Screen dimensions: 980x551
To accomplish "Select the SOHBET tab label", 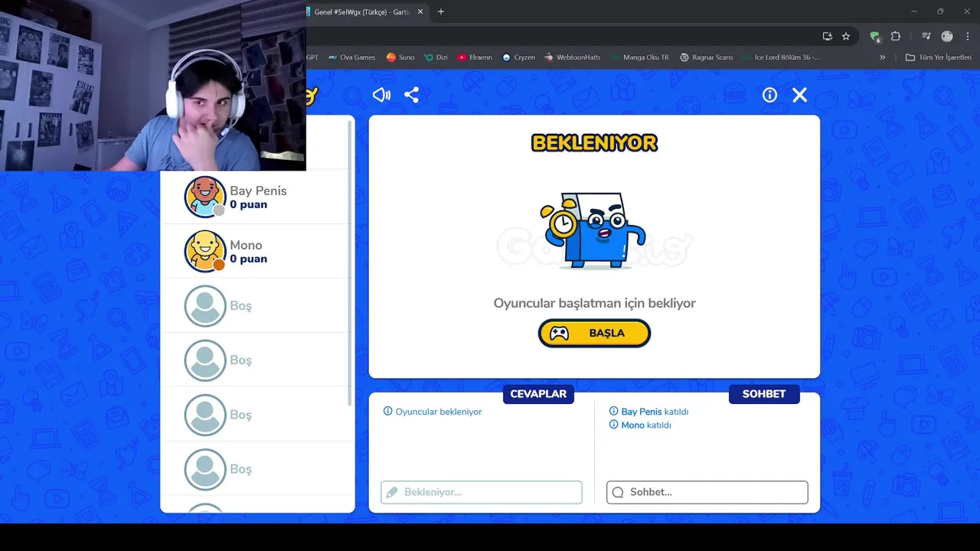I will pos(764,394).
